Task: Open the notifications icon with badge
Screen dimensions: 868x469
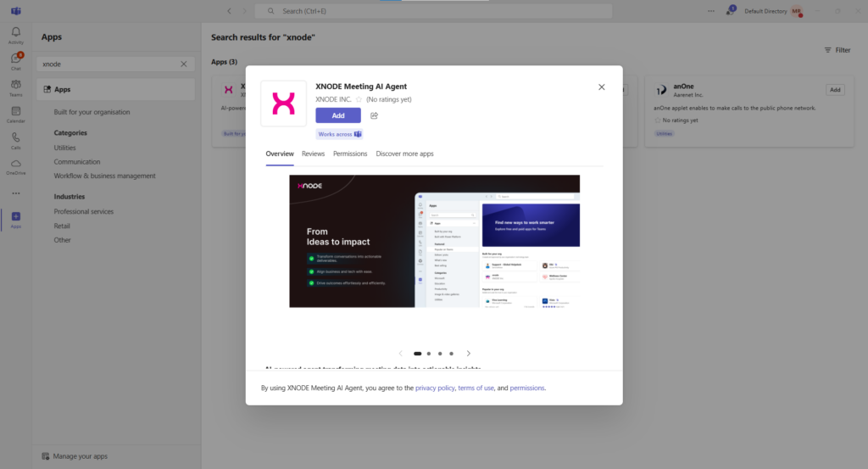Action: (x=730, y=11)
